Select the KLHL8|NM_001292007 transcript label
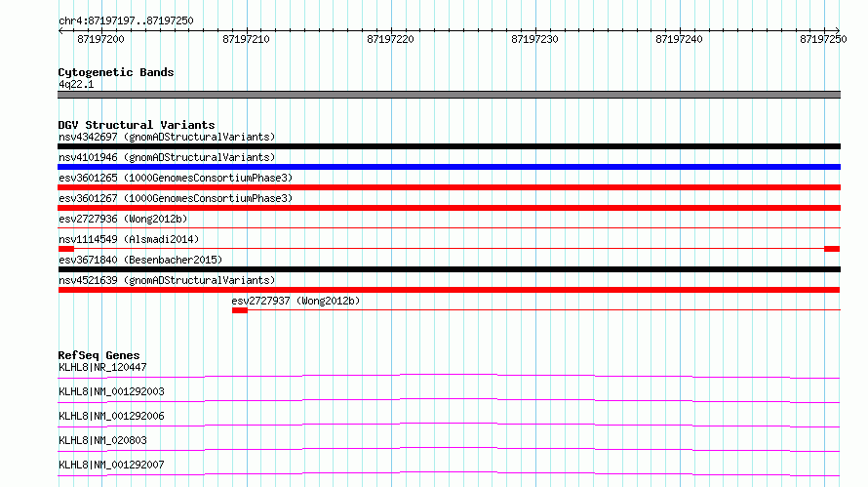The width and height of the screenshot is (868, 487). click(111, 465)
